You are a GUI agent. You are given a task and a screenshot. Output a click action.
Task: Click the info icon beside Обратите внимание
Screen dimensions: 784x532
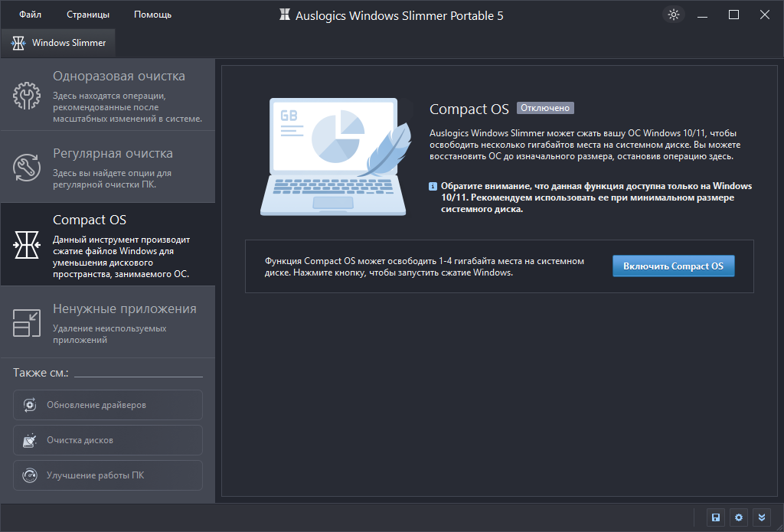433,187
